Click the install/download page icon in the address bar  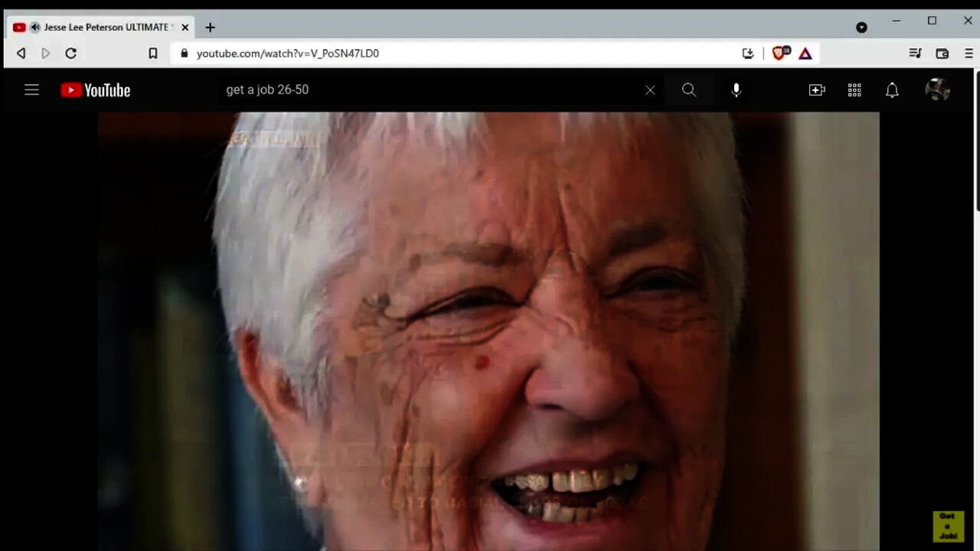748,53
